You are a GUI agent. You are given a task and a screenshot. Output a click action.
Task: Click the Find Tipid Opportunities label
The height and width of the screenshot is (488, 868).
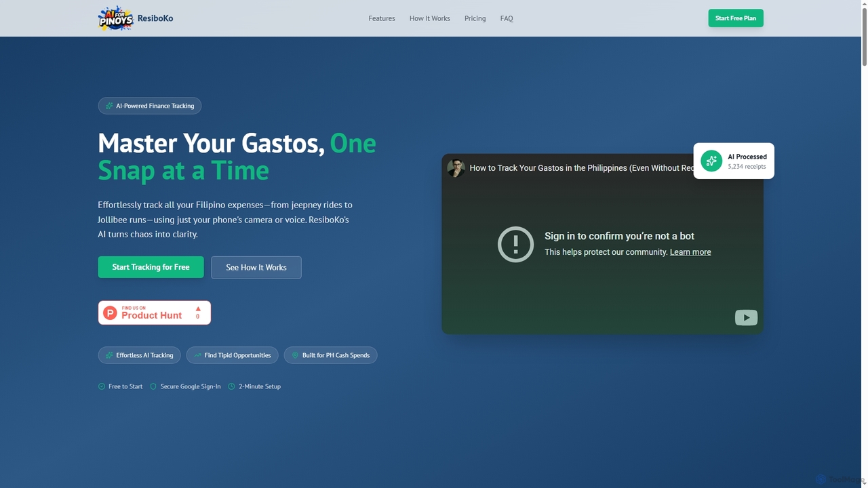tap(237, 355)
